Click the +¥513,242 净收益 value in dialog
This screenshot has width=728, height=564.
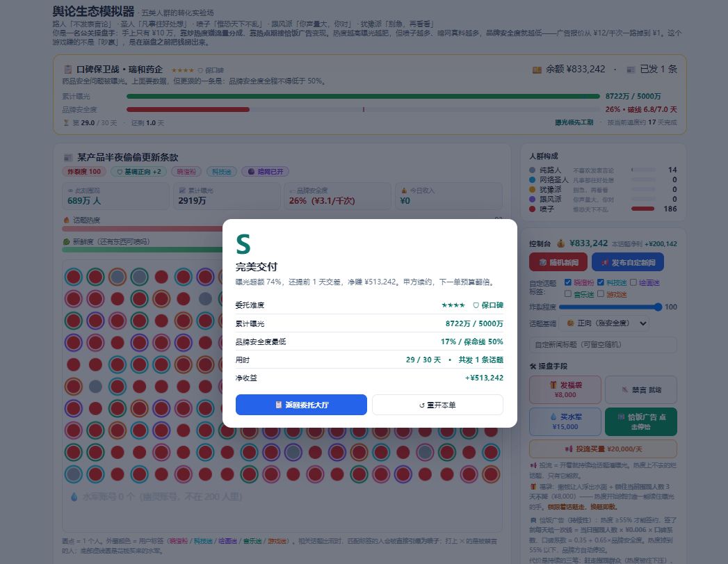pyautogui.click(x=484, y=378)
